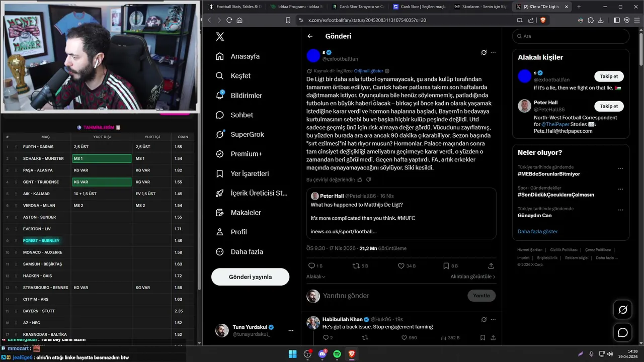Click the Ara search field

pyautogui.click(x=571, y=36)
